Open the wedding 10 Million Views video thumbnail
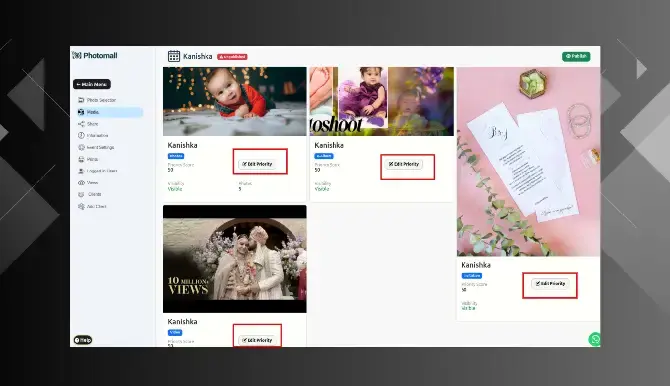 pyautogui.click(x=235, y=259)
